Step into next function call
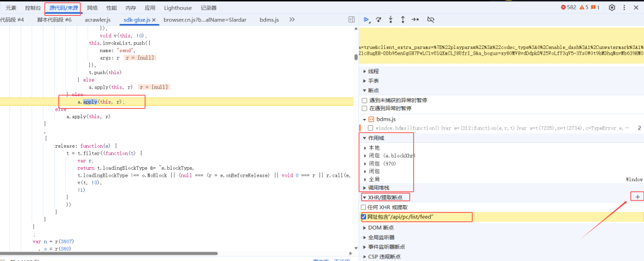The height and width of the screenshot is (261, 644). point(391,20)
